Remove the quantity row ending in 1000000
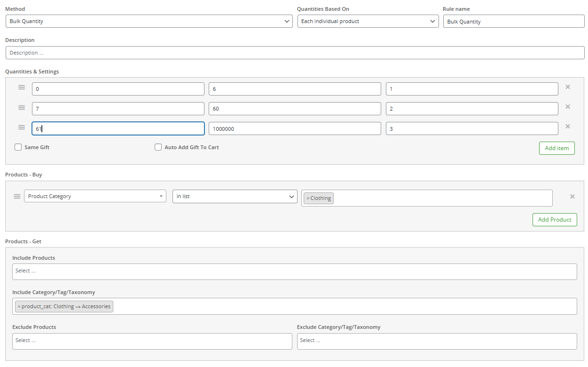This screenshot has width=588, height=367. click(567, 127)
